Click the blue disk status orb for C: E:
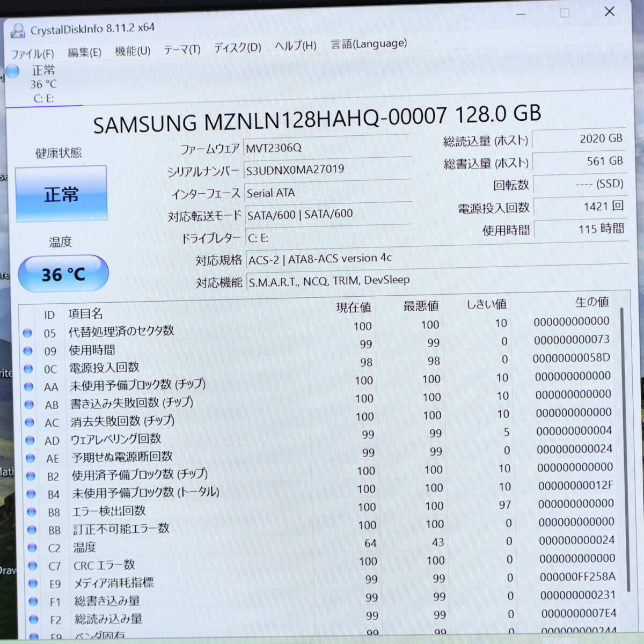The image size is (644, 644). (12, 71)
